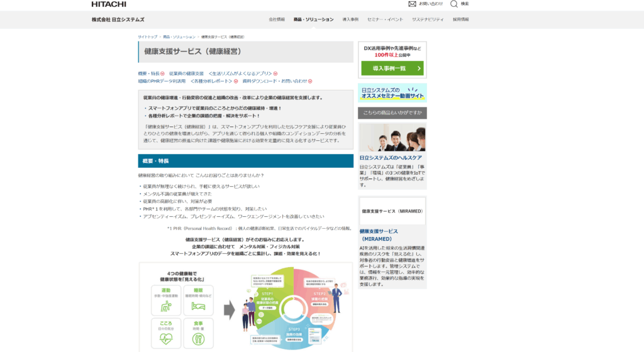Click the line スマートフォンアプリで従業員のこころとからだの健康維持・増進！
Viewport: 644px width, 352px height.
coord(215,108)
